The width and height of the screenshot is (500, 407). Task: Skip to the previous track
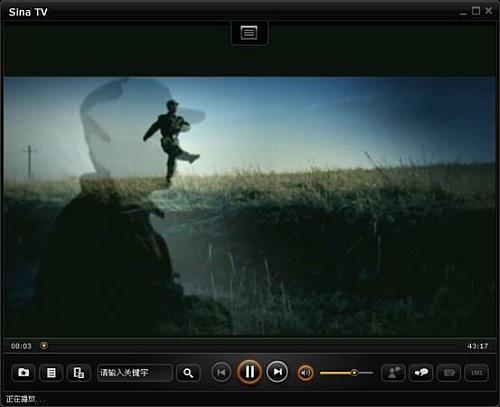221,372
